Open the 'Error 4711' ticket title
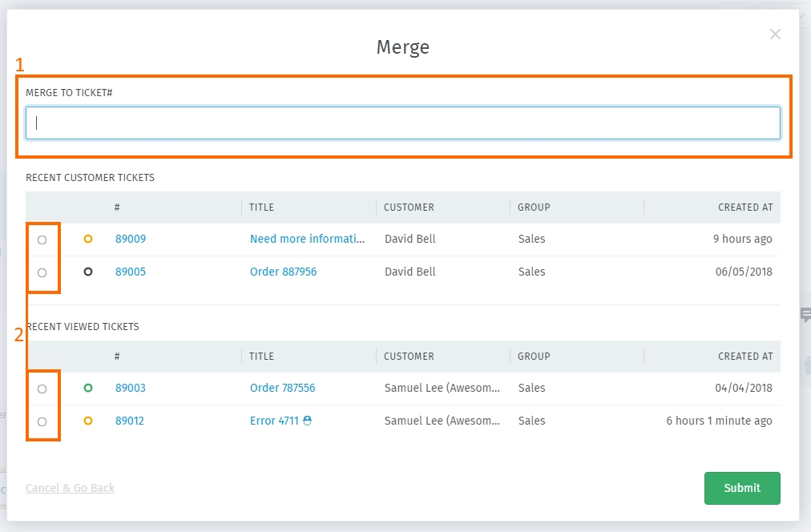Viewport: 811px width, 532px height. pyautogui.click(x=274, y=421)
